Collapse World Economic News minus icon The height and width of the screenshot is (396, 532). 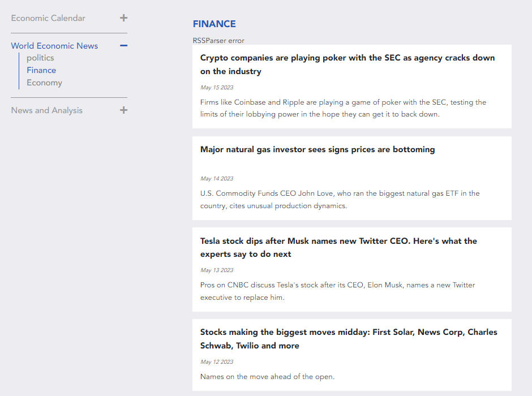[x=123, y=45]
